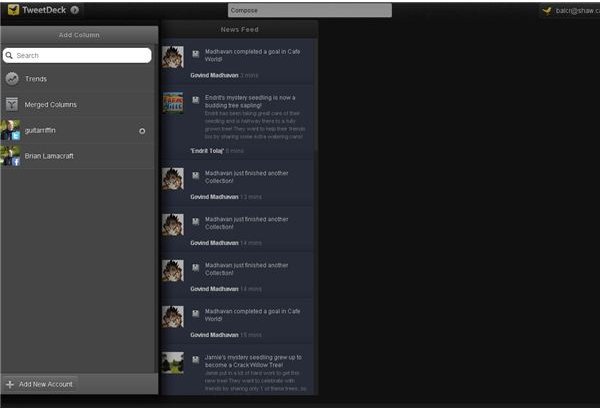Open the avatar on the first 'finished another Collection' post
Viewport: 600px width, 409px height.
point(173,178)
